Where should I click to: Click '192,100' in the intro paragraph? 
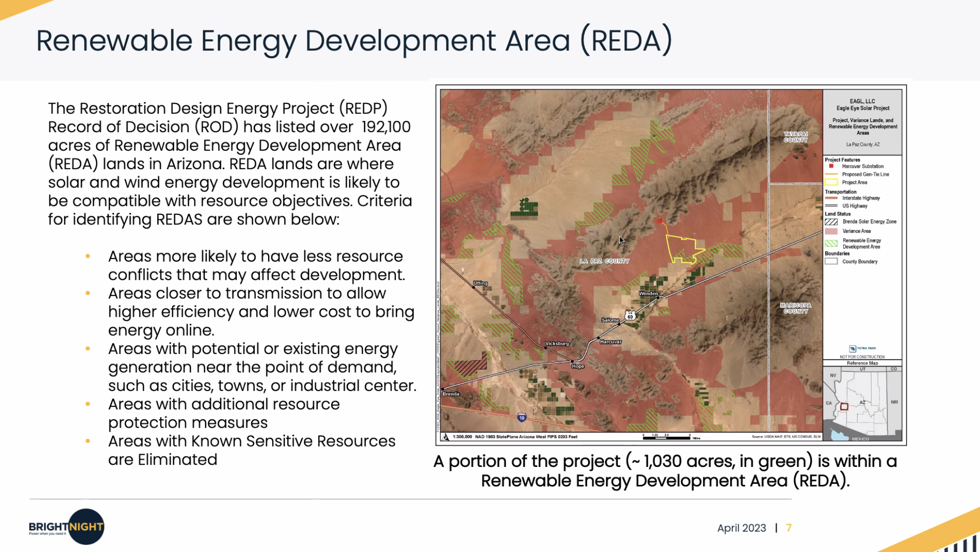click(x=386, y=127)
